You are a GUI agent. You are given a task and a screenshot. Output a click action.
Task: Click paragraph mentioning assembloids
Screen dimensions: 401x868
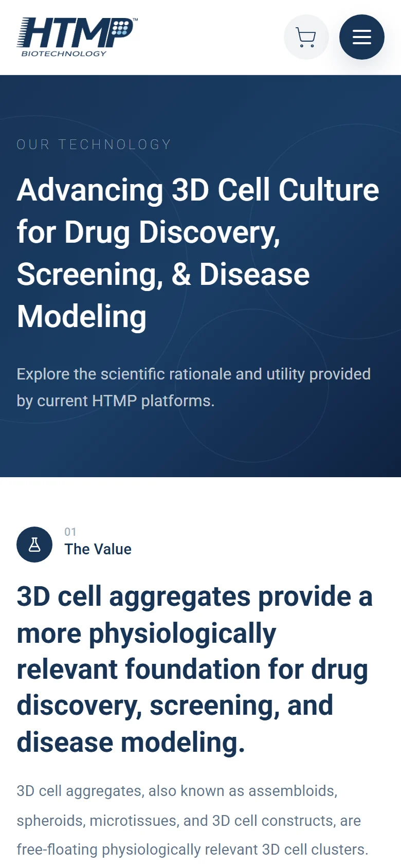[x=192, y=820]
